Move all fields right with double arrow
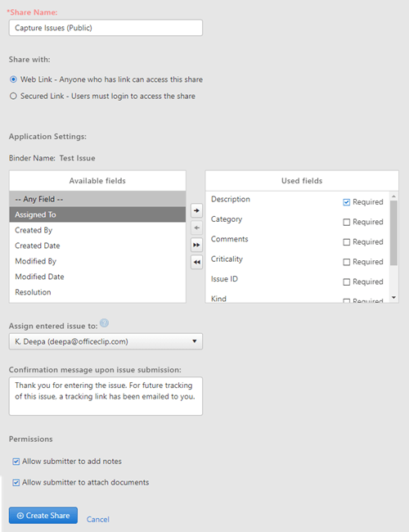The image size is (409, 532). (196, 245)
